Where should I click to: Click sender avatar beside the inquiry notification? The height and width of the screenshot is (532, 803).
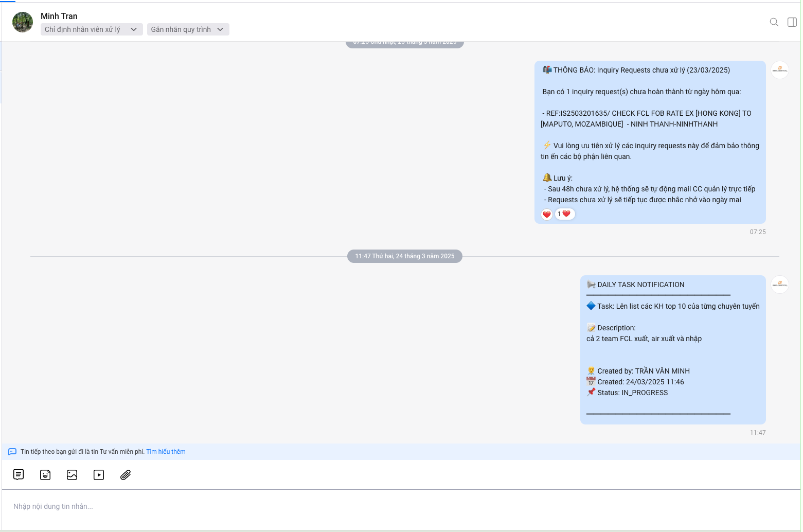[x=780, y=70]
